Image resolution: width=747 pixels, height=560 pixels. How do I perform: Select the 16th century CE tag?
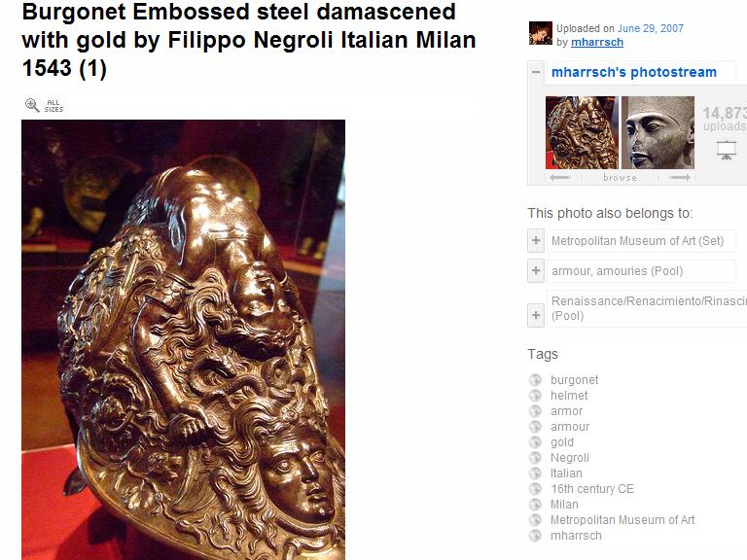(x=592, y=489)
